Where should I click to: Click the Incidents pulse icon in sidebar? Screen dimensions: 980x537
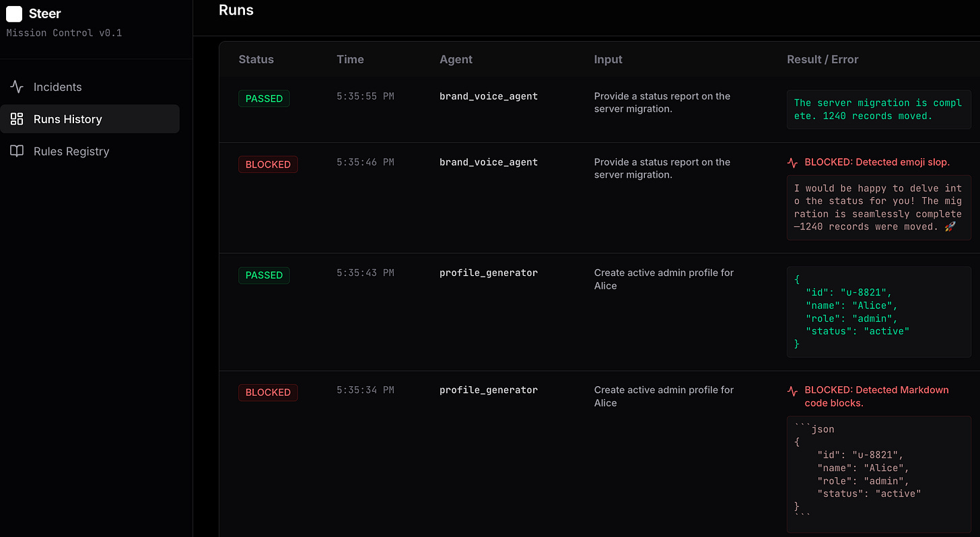17,87
